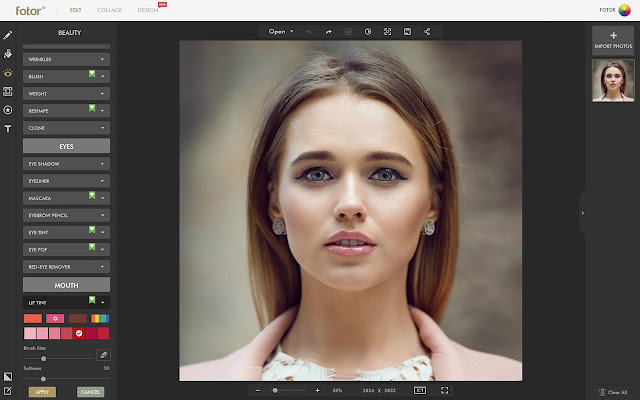Expand the Eye Shadow dropdown
This screenshot has width=640, height=400.
[66, 164]
